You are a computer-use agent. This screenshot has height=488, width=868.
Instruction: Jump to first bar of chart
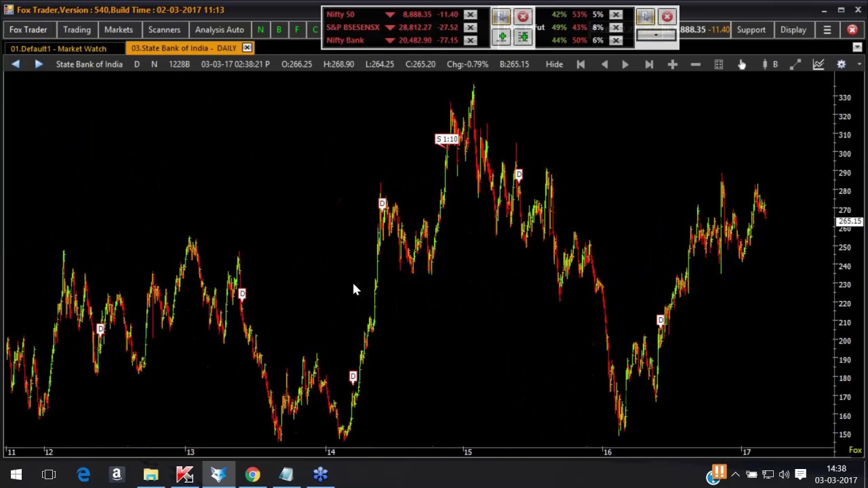coord(580,64)
